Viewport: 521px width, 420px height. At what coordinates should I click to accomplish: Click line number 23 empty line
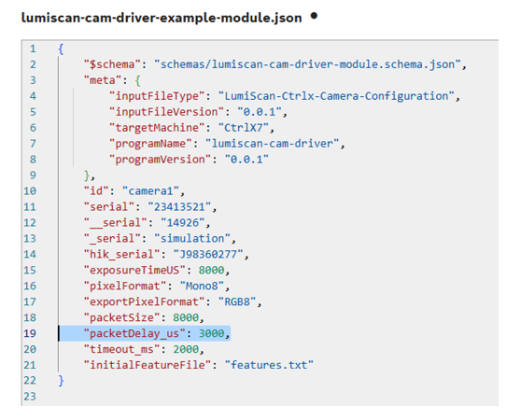point(30,396)
